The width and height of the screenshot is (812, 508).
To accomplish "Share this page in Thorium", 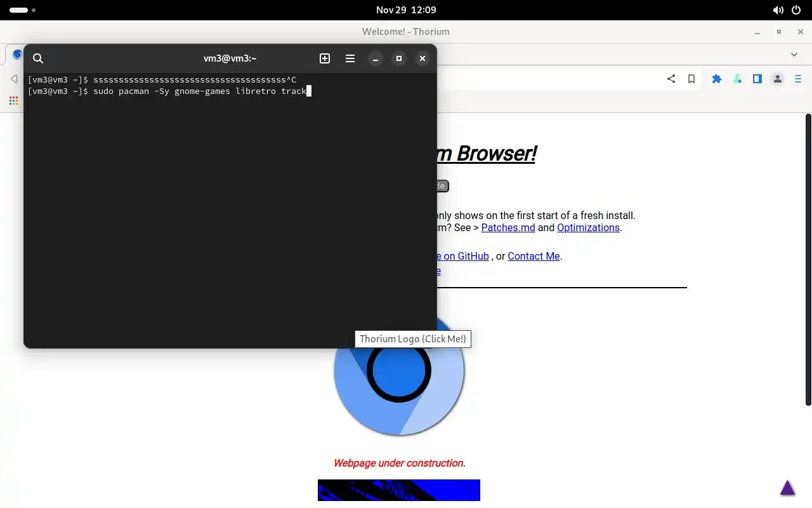I will tap(671, 79).
